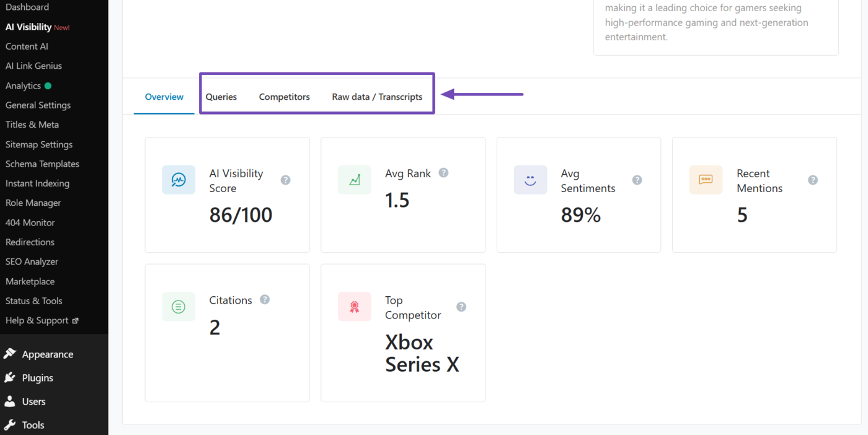This screenshot has width=868, height=435.
Task: Click the red New! badge
Action: pos(62,28)
